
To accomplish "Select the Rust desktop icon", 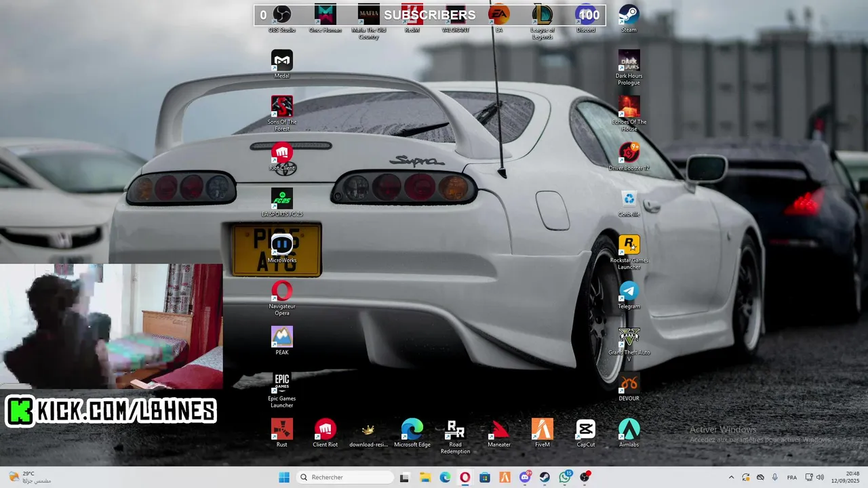I will pyautogui.click(x=282, y=433).
